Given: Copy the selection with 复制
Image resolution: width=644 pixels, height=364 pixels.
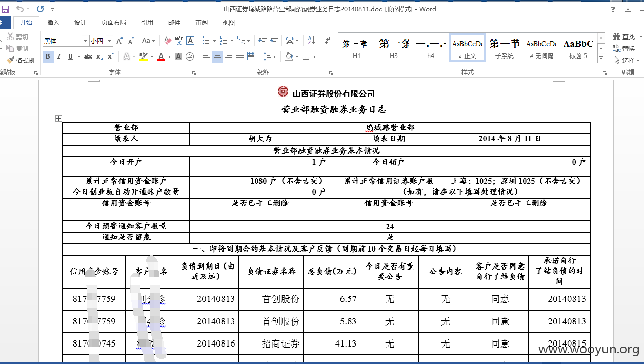Looking at the screenshot, I should point(18,48).
